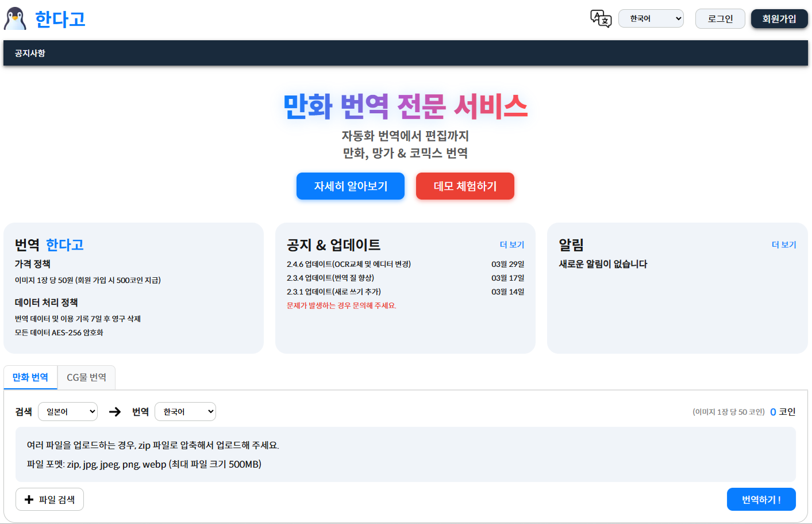
Task: Open 더 보기 in the 알림 panel
Action: [783, 244]
